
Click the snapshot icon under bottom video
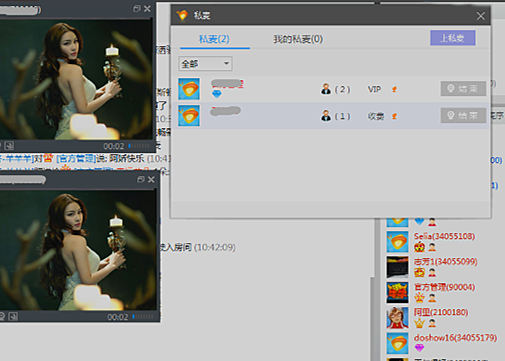(13, 316)
